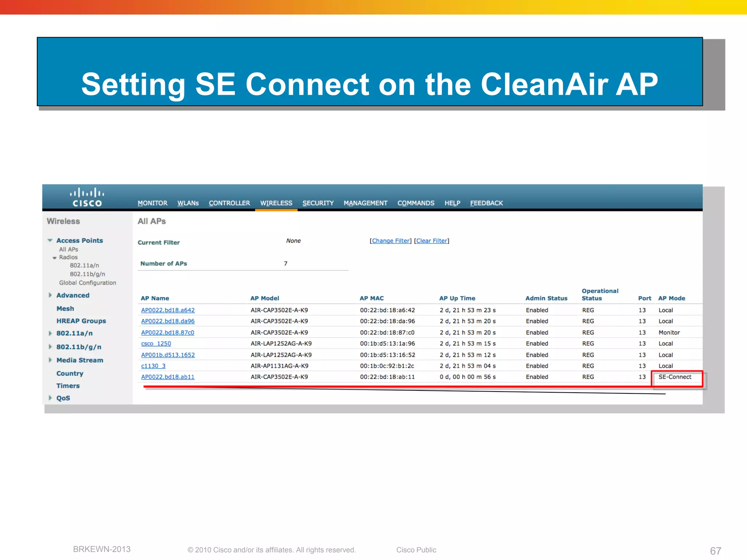747x560 pixels.
Task: Click the All APs page heading
Action: tap(152, 221)
